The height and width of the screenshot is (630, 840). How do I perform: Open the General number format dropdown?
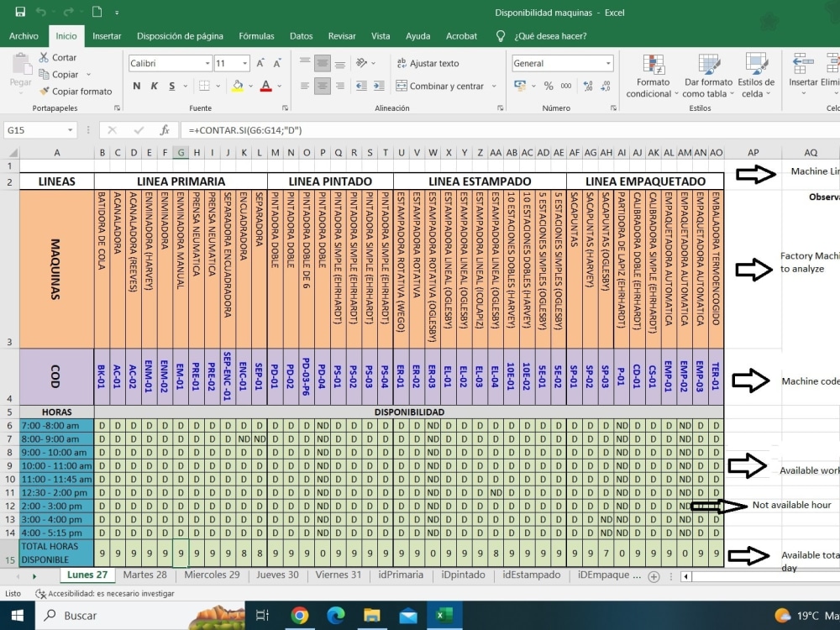click(x=608, y=63)
